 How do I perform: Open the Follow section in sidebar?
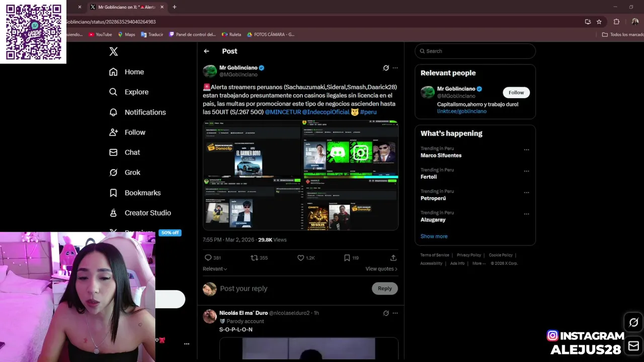pyautogui.click(x=127, y=132)
